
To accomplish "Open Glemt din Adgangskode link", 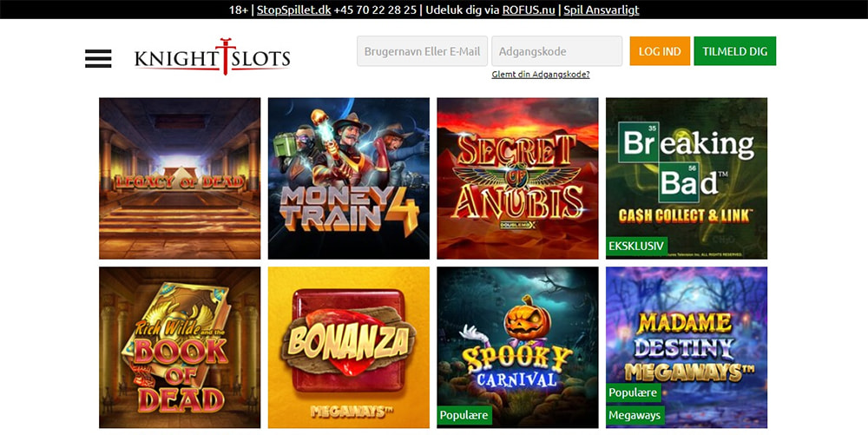I will [541, 75].
